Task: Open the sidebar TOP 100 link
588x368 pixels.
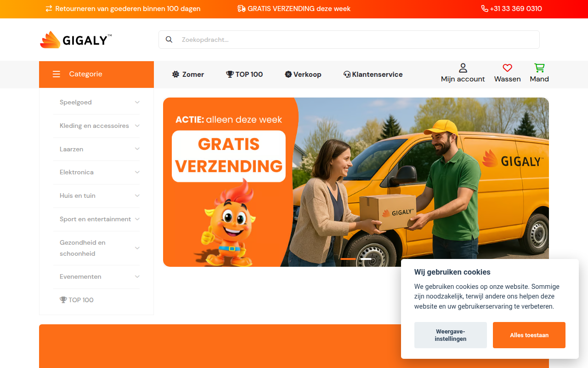Action: point(77,300)
